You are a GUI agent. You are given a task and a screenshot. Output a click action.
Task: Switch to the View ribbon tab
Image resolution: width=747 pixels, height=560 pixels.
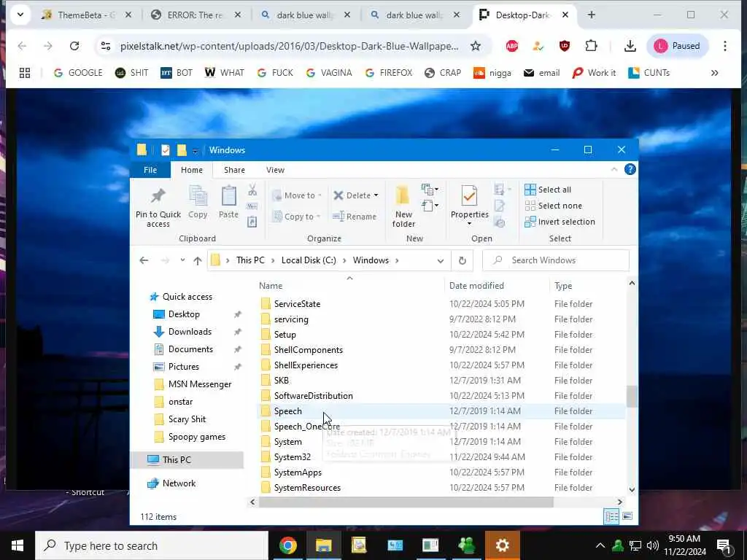(275, 170)
